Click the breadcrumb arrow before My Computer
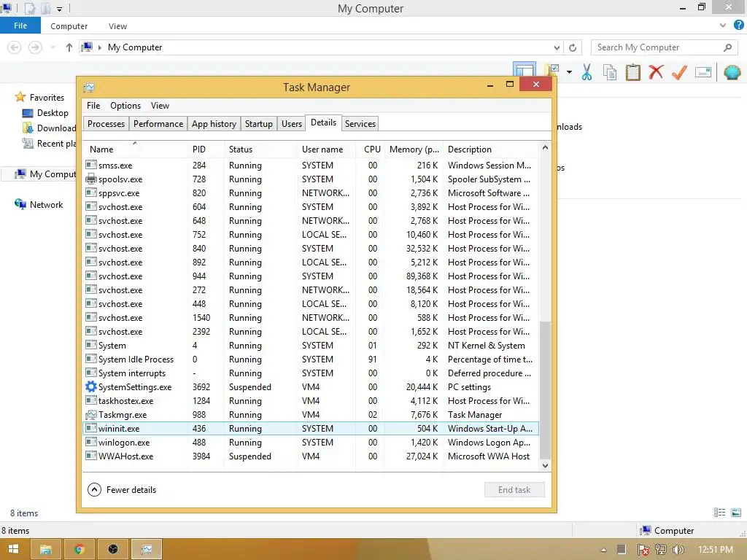Screen dimensions: 747x560 99,47
